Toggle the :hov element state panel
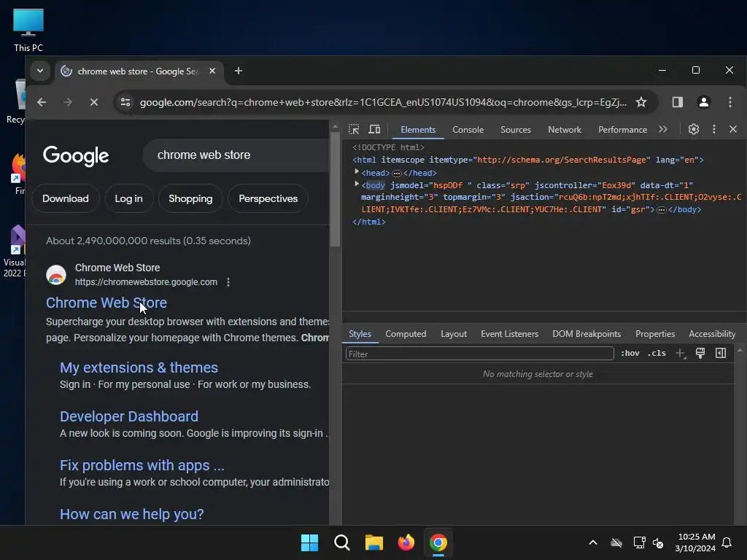This screenshot has width=747, height=560. [630, 354]
